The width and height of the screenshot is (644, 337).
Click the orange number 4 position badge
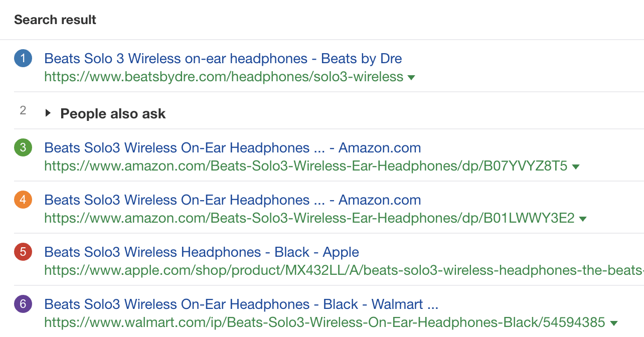point(23,200)
